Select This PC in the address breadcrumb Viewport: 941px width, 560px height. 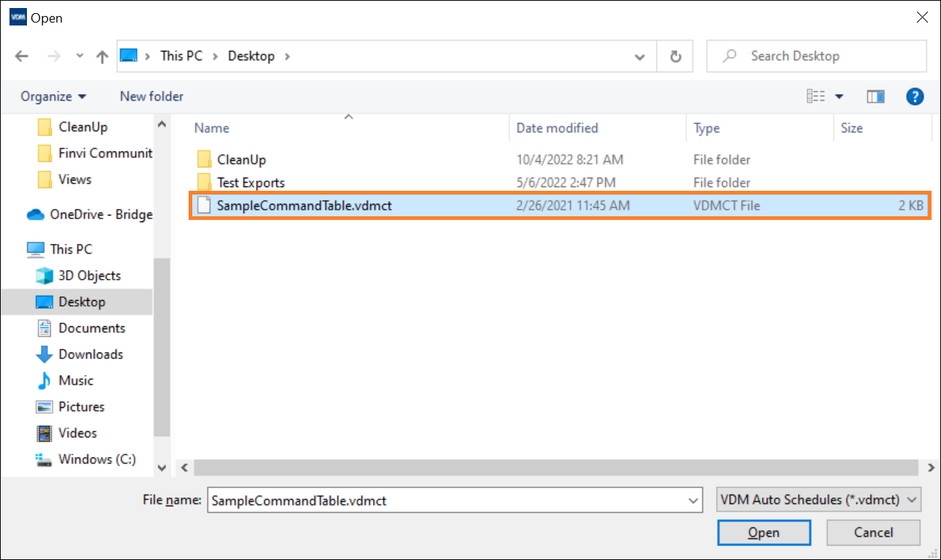pyautogui.click(x=181, y=56)
